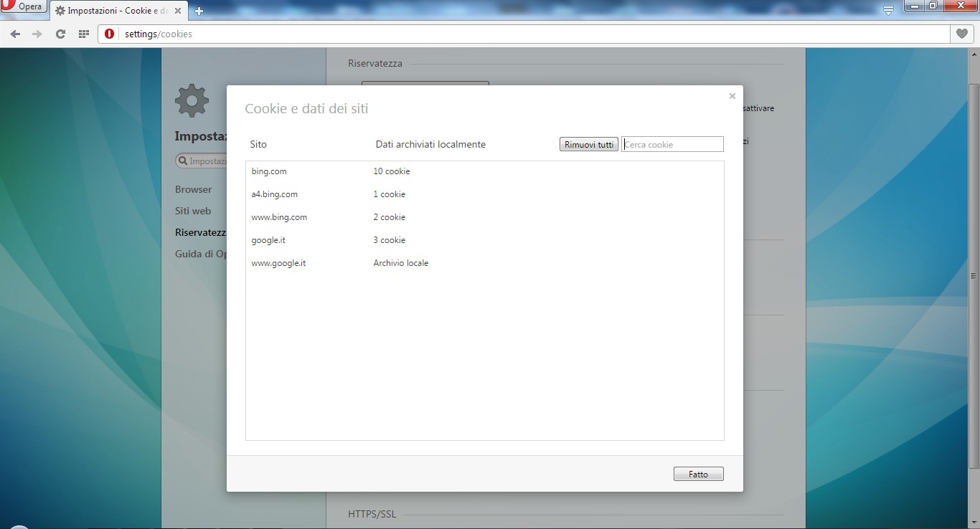980x529 pixels.
Task: Open the menu icon near the window controls
Action: click(887, 10)
